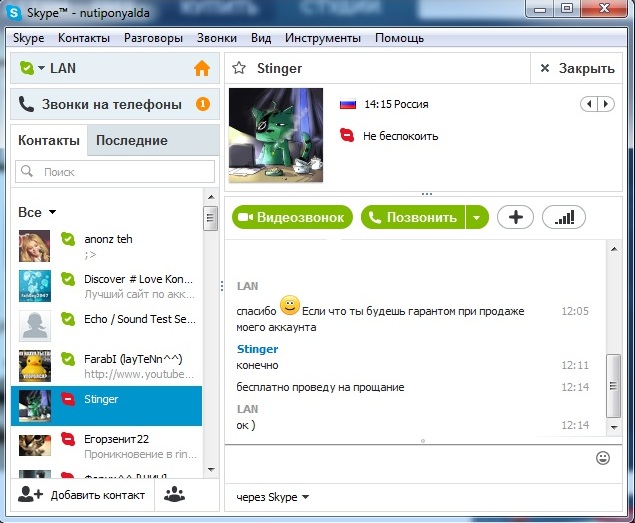The height and width of the screenshot is (523, 635).
Task: Select the Stinger contact row
Action: pyautogui.click(x=107, y=406)
